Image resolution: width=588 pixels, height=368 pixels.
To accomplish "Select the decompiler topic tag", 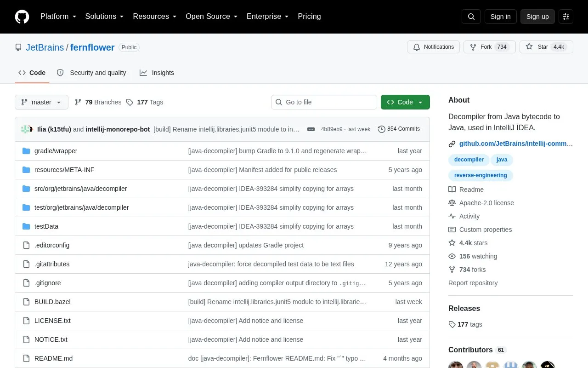I will coord(469,160).
